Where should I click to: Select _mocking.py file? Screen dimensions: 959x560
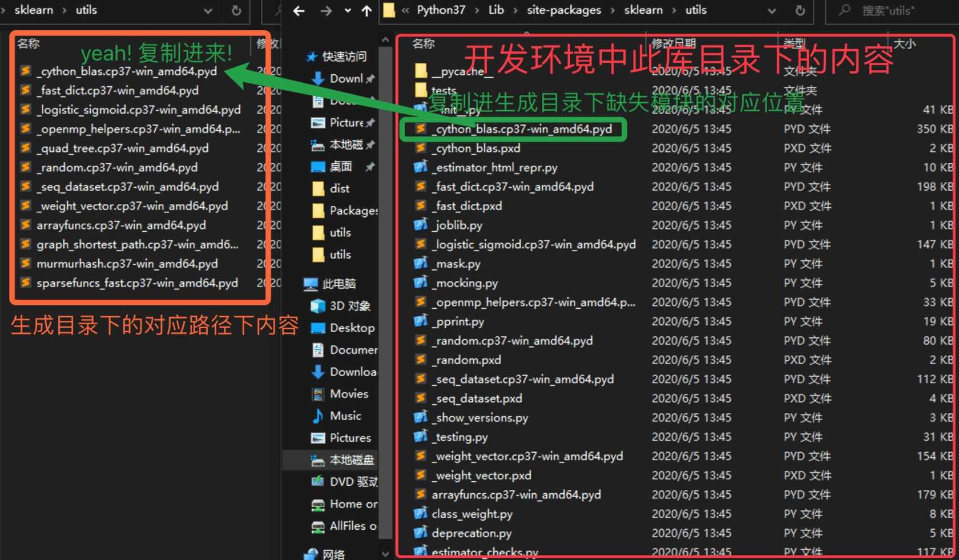pos(465,283)
